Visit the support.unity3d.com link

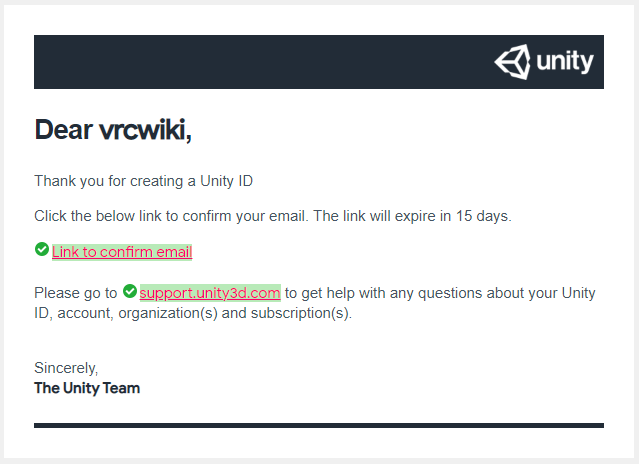[x=210, y=292]
